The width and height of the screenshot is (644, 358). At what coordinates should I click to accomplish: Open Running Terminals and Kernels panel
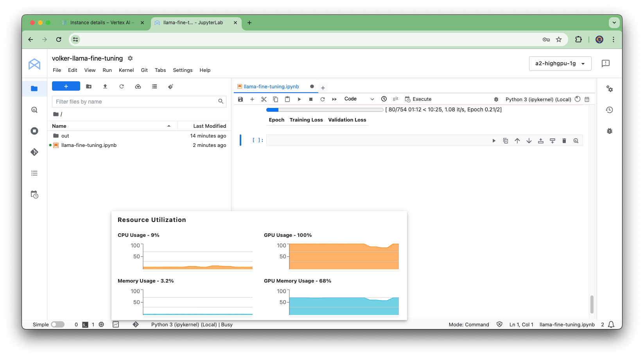point(34,131)
